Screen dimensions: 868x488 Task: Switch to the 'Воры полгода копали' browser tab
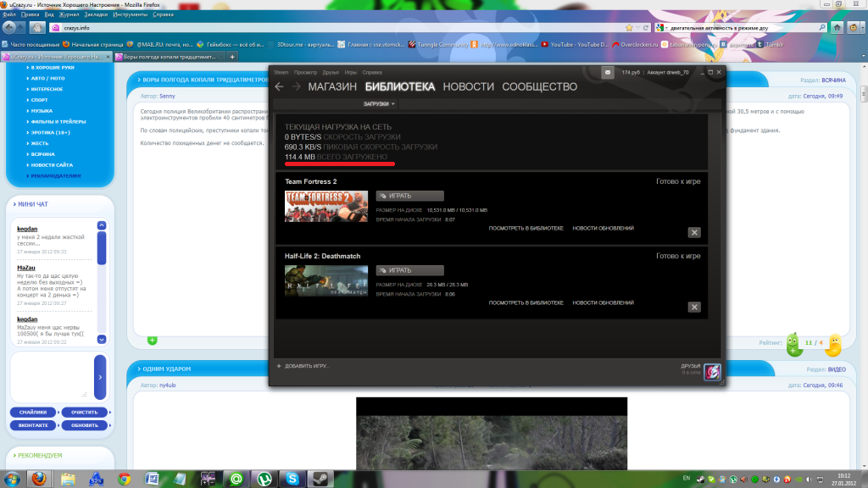point(169,57)
